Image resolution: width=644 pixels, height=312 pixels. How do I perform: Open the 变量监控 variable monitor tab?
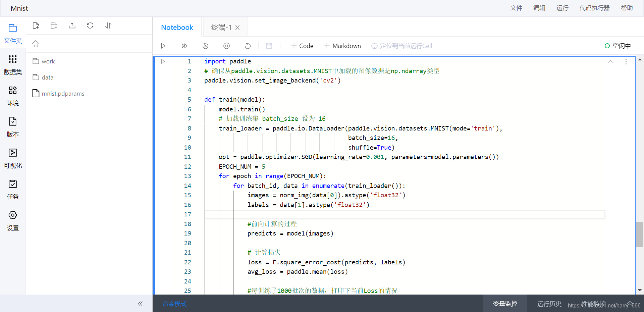(x=505, y=304)
